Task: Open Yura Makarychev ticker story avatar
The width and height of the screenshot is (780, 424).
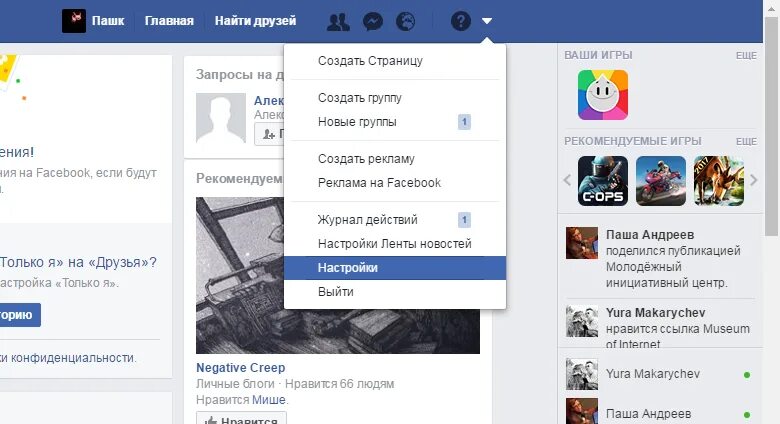Action: [x=582, y=321]
